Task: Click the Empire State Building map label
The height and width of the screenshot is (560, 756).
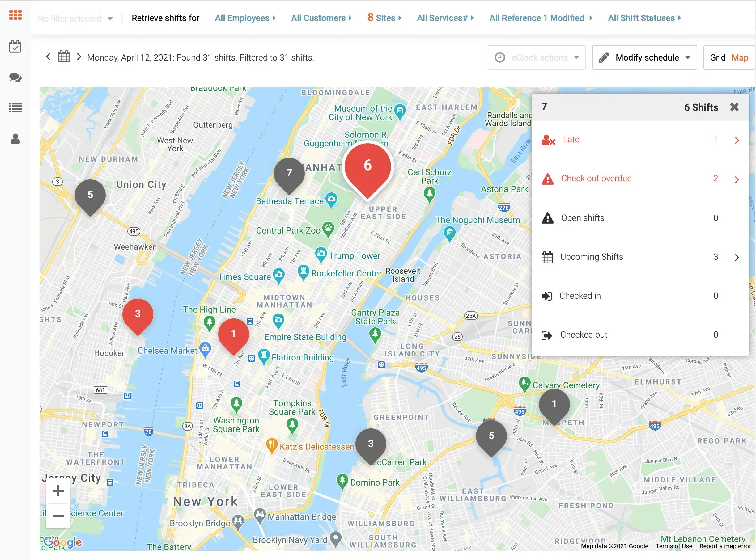Action: click(x=305, y=337)
